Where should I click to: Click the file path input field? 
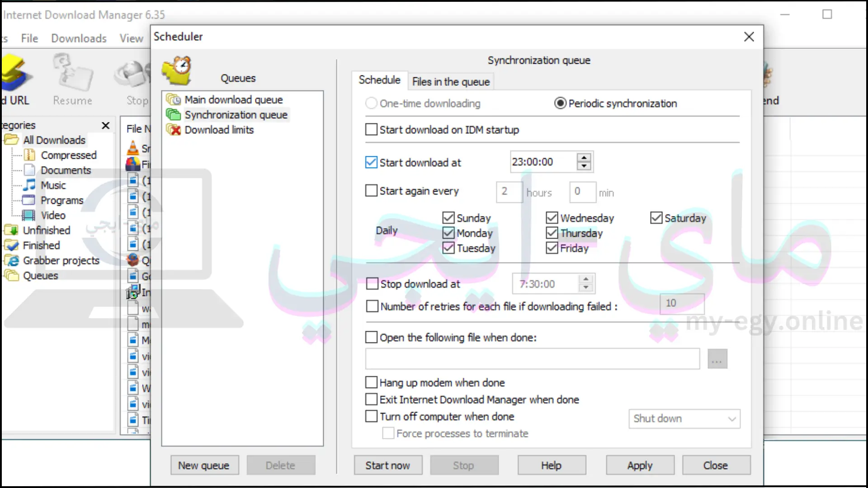(533, 359)
